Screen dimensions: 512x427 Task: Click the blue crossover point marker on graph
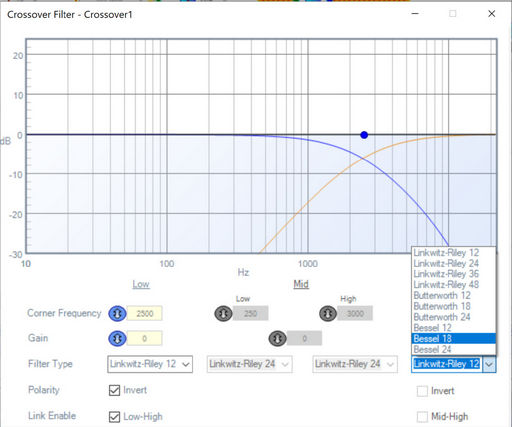[x=364, y=135]
